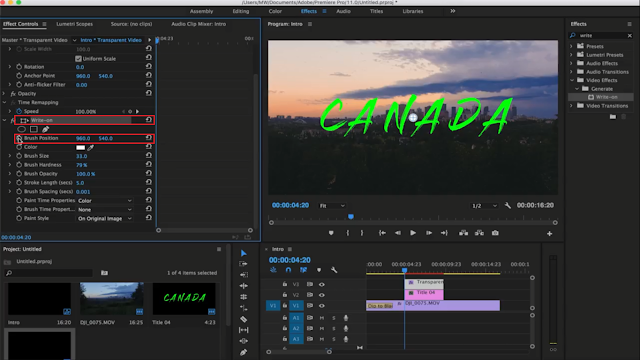The height and width of the screenshot is (360, 640).
Task: Open the Fit zoom level dropdown
Action: click(x=332, y=206)
